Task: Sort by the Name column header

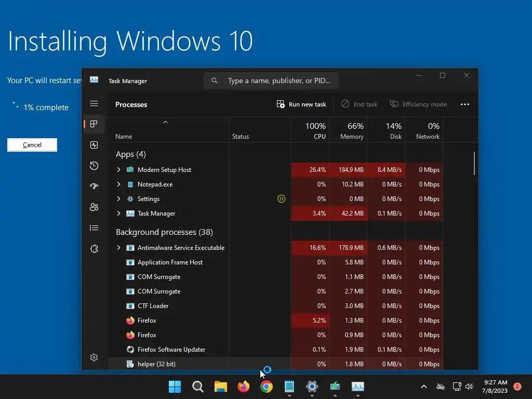Action: 168,130
